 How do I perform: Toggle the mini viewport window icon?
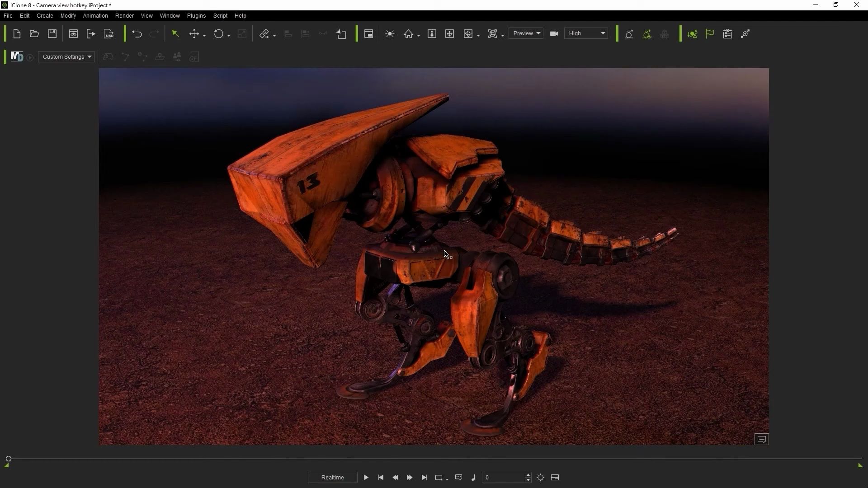[368, 34]
